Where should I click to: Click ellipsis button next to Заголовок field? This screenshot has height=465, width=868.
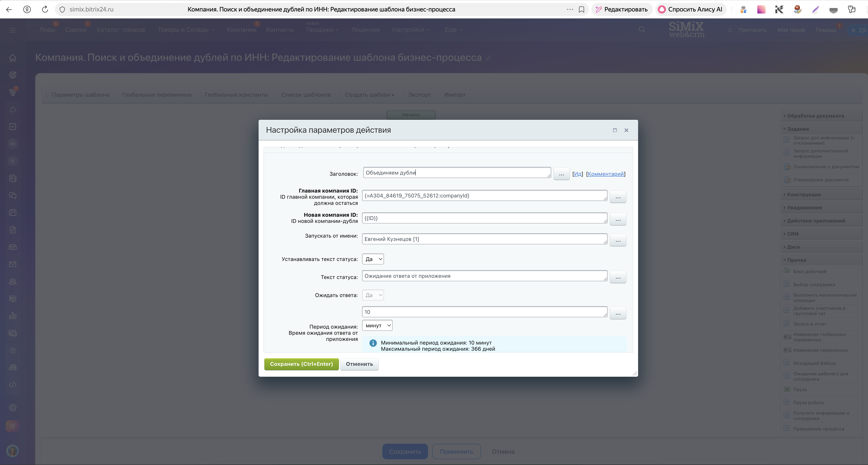click(x=561, y=174)
